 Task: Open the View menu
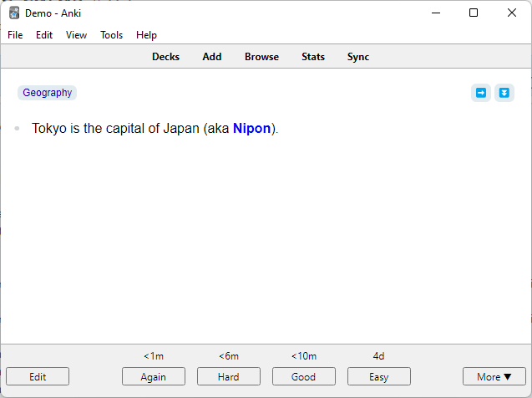click(76, 35)
